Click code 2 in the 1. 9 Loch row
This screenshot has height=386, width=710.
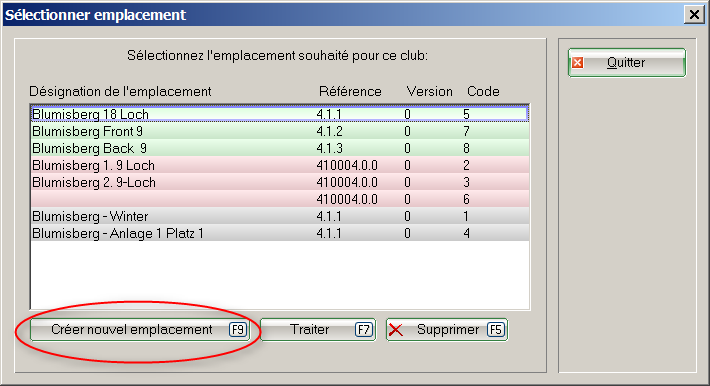(x=466, y=165)
